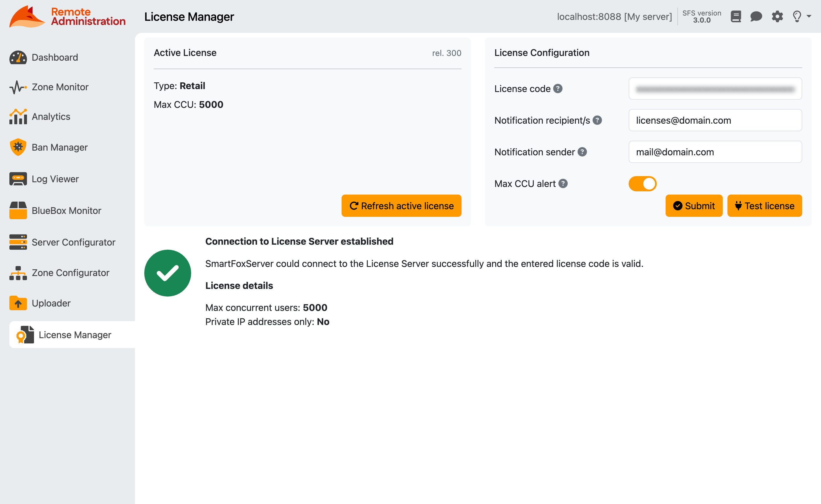
Task: Expand the server selector showing localhost:8088
Action: (x=615, y=16)
